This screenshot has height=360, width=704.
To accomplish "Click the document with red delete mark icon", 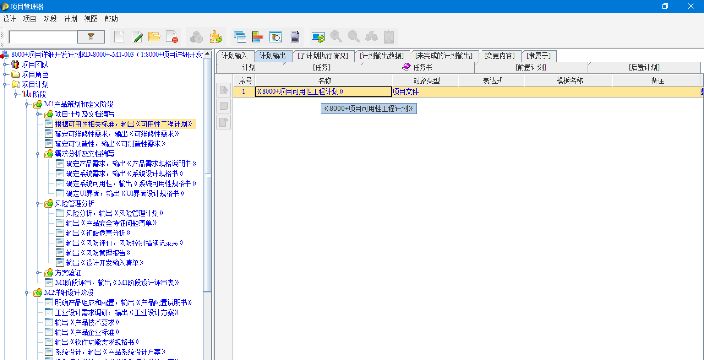I will pyautogui.click(x=172, y=37).
